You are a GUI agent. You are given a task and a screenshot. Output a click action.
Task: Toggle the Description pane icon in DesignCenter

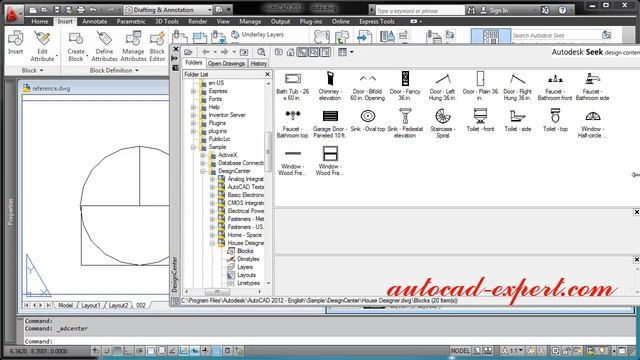point(325,52)
